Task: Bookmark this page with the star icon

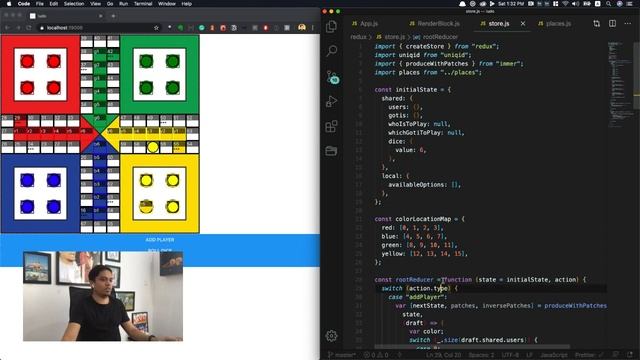Action: pos(156,28)
